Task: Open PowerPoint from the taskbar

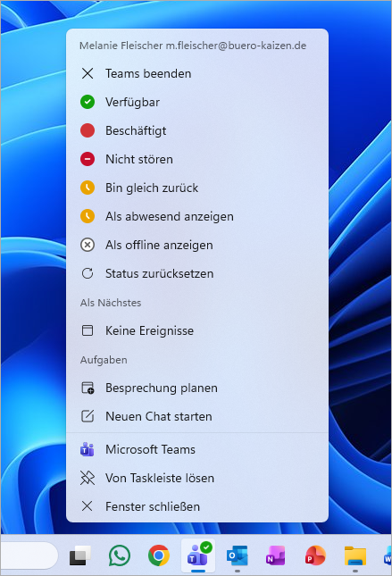Action: [x=315, y=556]
